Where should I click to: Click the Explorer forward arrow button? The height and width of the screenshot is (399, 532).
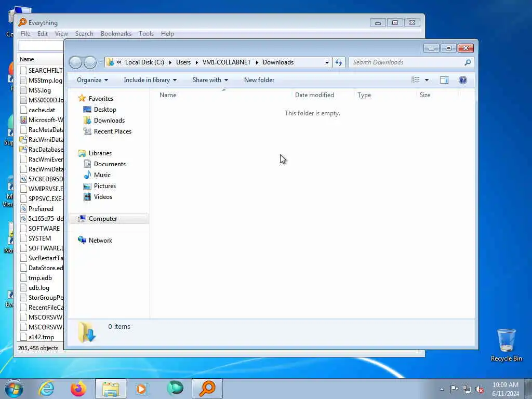90,62
